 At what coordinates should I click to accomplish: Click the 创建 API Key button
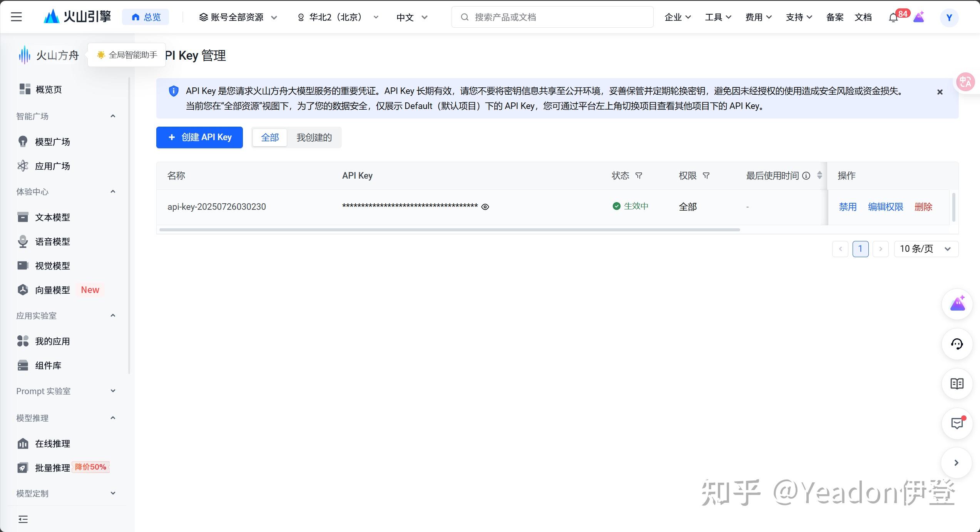click(199, 137)
